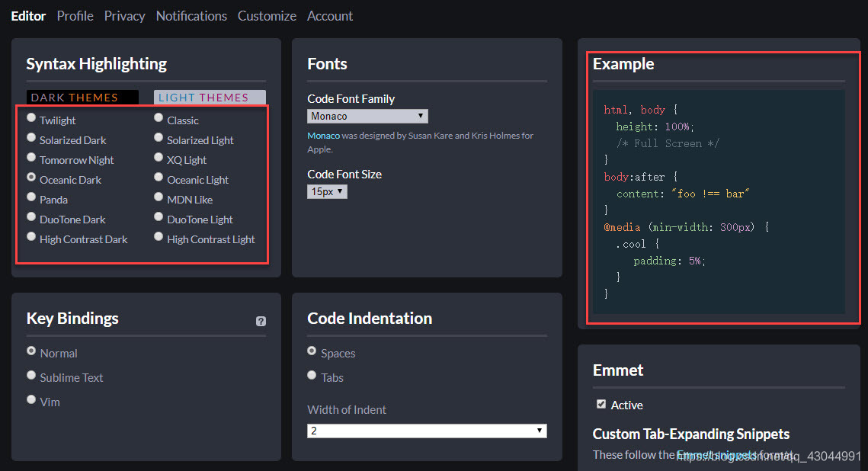
Task: Open the Width of Indent dropdown
Action: 427,431
